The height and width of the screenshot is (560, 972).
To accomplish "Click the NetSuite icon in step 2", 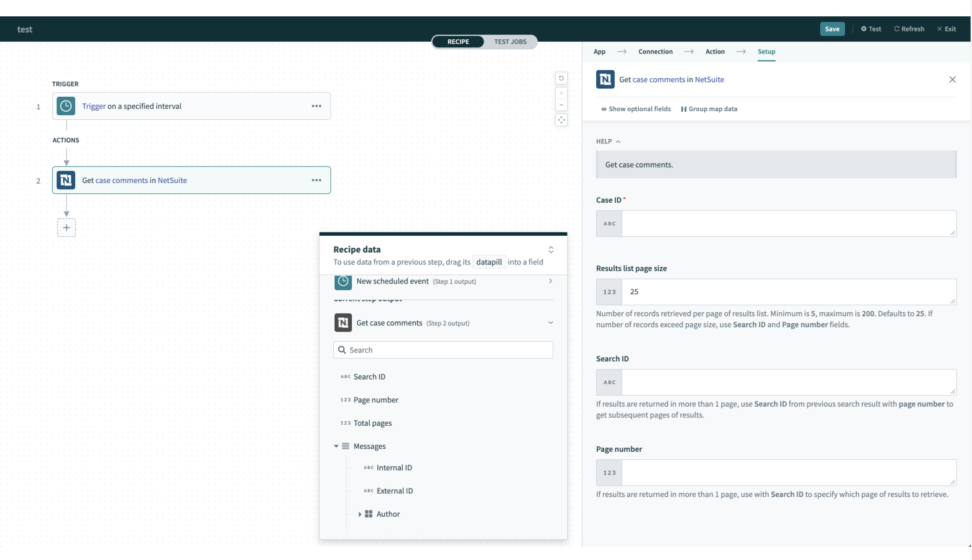I will pos(66,180).
